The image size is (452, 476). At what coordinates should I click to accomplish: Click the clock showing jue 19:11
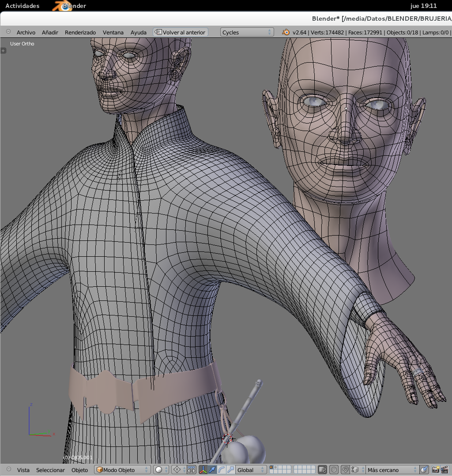(423, 6)
